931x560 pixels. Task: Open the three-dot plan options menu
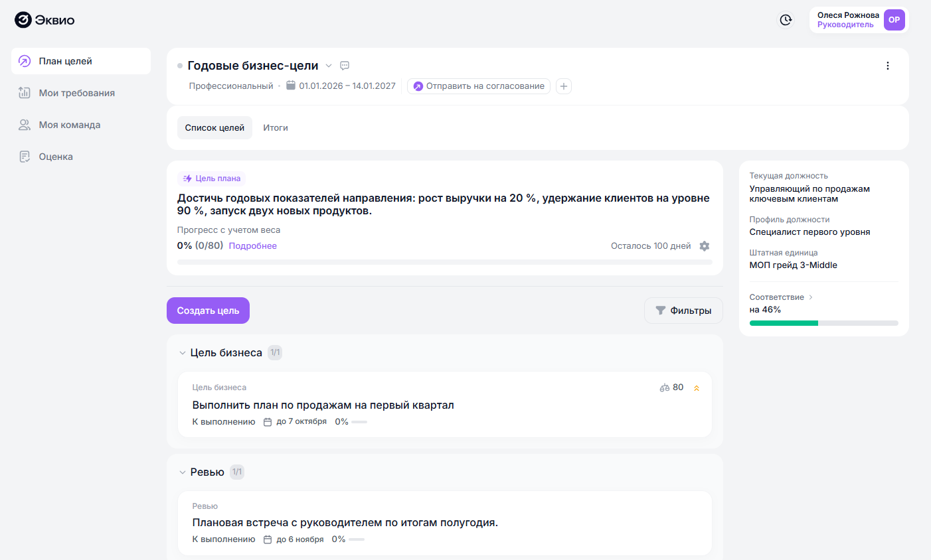pyautogui.click(x=888, y=66)
